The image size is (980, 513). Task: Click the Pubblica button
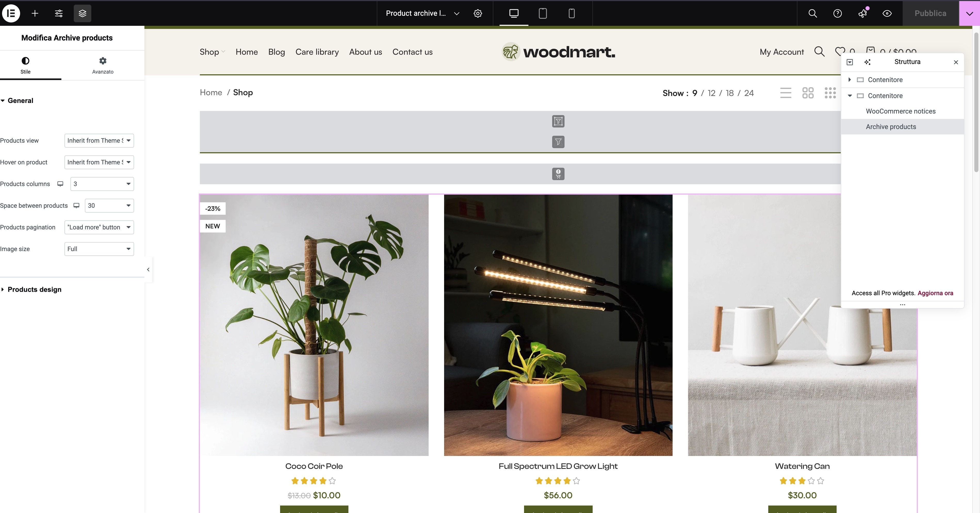(x=930, y=13)
